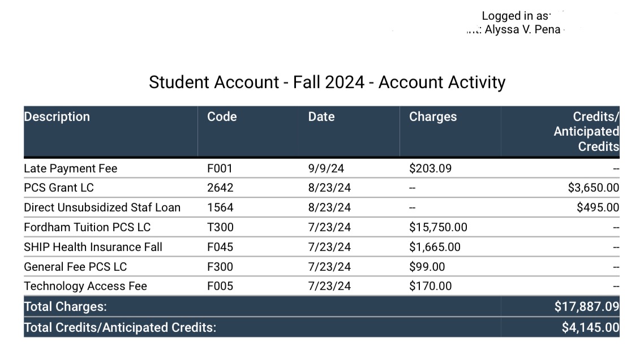Click the Description column header
Viewport: 644px width, 363px height.
(x=57, y=117)
